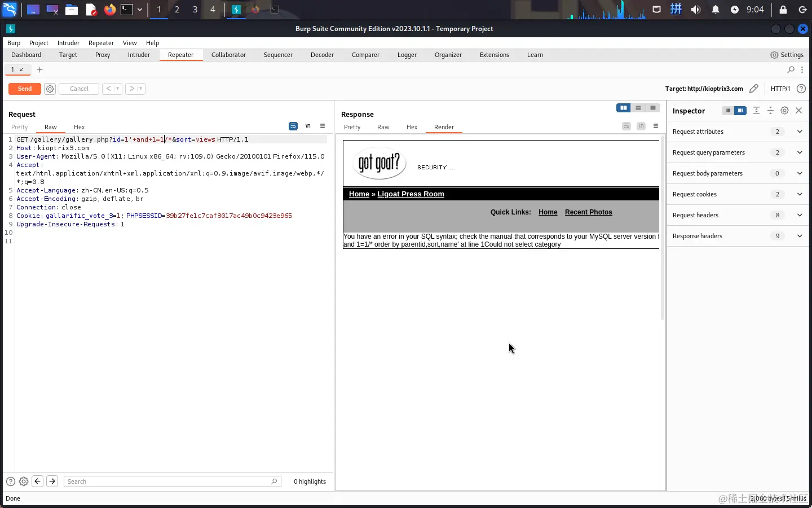The width and height of the screenshot is (812, 508).
Task: Open Inspector settings gear
Action: point(784,111)
